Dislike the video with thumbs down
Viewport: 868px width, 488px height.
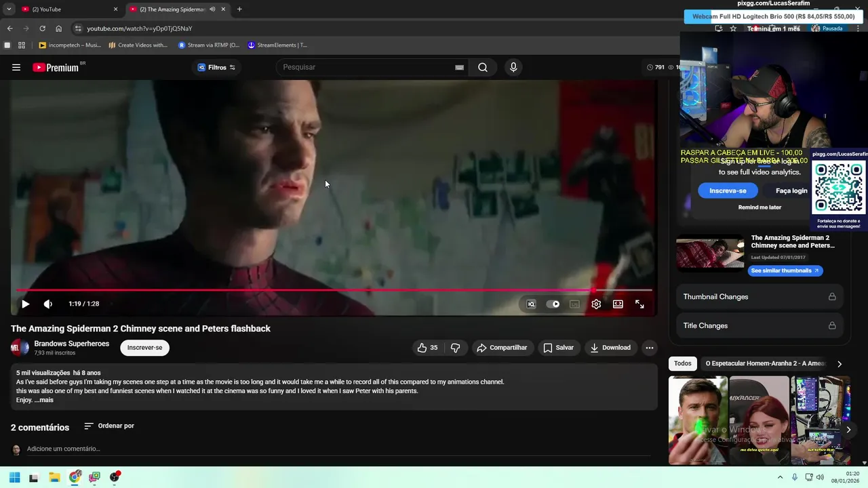[456, 348]
